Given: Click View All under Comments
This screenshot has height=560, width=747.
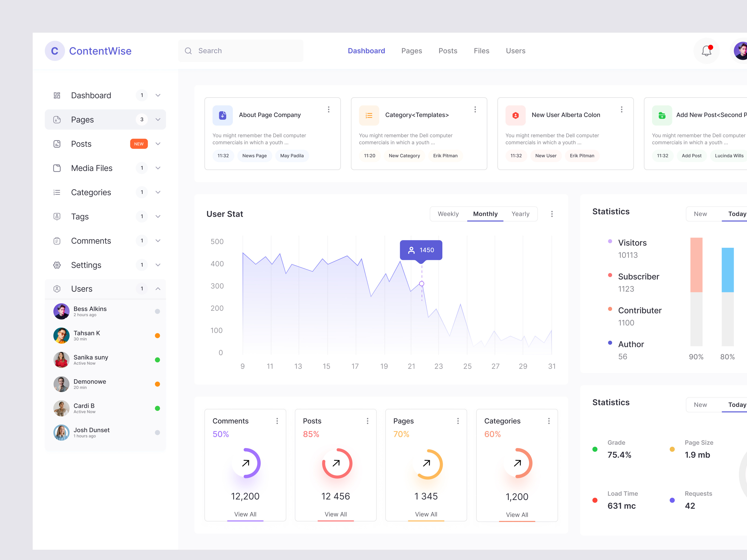Looking at the screenshot, I should pos(246,514).
